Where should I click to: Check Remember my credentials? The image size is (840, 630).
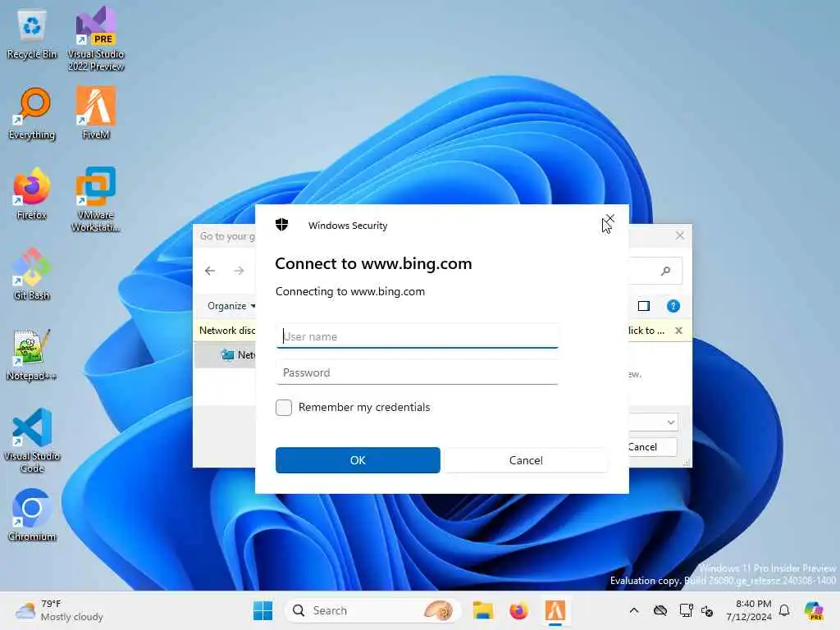(x=284, y=408)
